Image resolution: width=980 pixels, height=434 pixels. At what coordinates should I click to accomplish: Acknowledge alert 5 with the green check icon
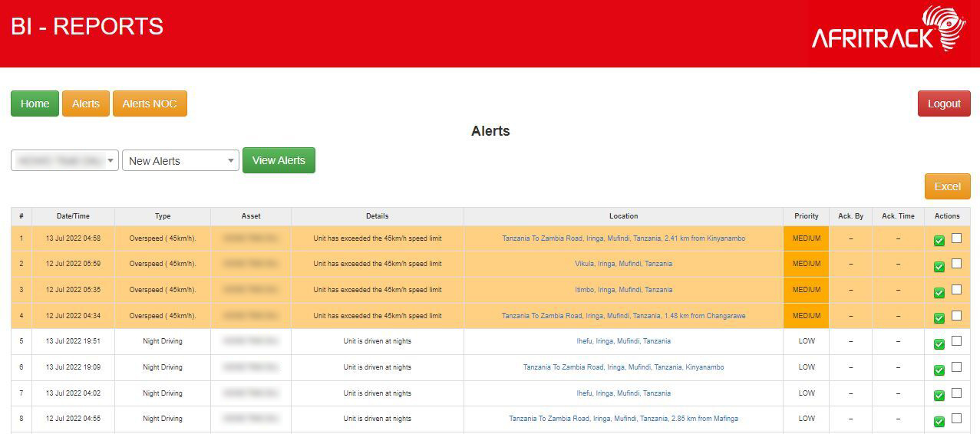pyautogui.click(x=939, y=344)
